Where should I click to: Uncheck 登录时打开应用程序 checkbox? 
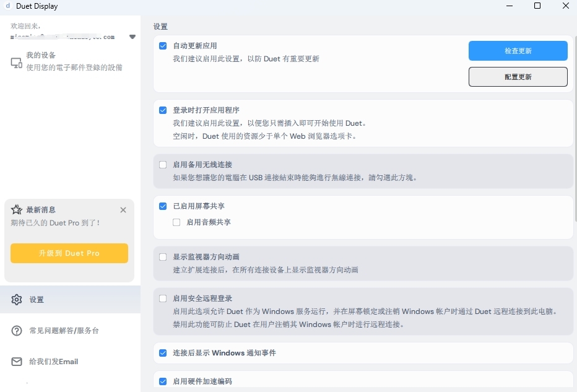(163, 110)
